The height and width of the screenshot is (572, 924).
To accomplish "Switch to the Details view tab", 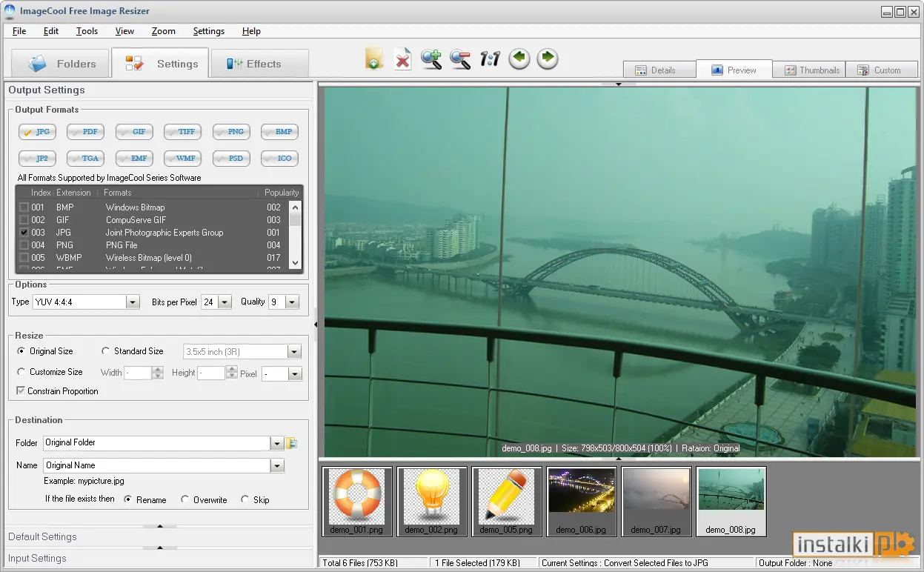I will point(659,70).
